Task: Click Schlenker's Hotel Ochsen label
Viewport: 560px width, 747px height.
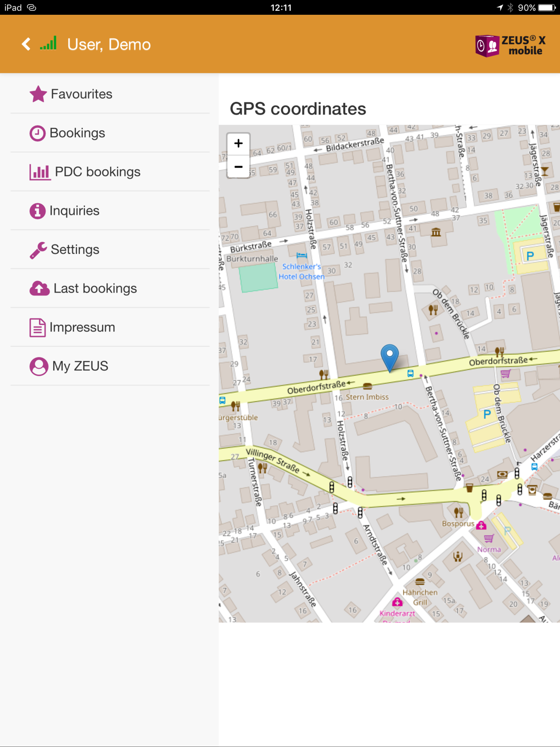Action: (x=301, y=272)
